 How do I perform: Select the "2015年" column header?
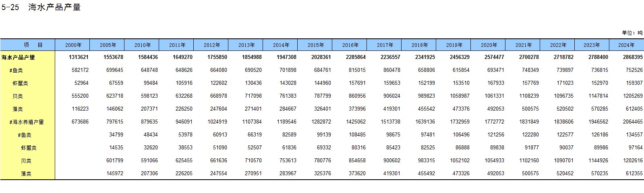315,45
